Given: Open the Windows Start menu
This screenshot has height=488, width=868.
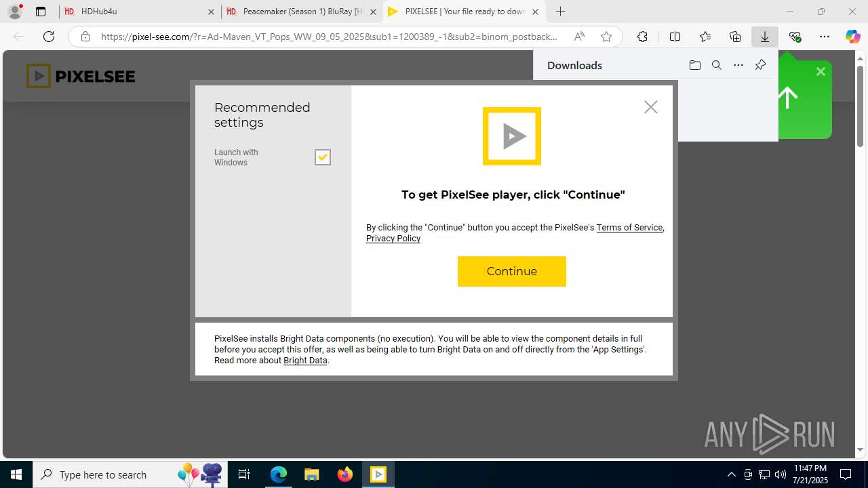Looking at the screenshot, I should tap(16, 474).
